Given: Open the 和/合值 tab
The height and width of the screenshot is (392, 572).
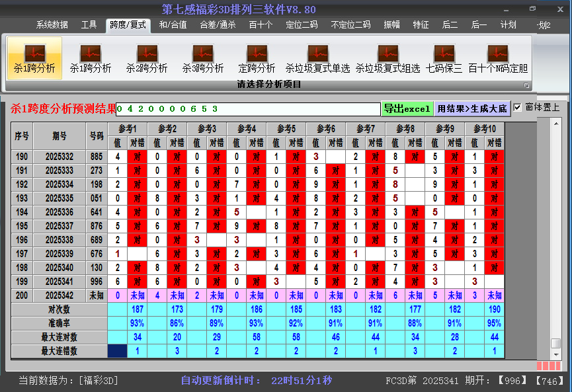Looking at the screenshot, I should tap(173, 25).
